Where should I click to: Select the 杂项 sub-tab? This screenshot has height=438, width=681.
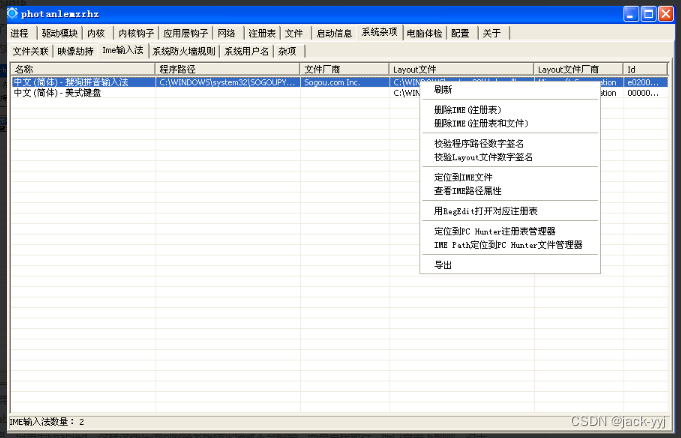(288, 51)
